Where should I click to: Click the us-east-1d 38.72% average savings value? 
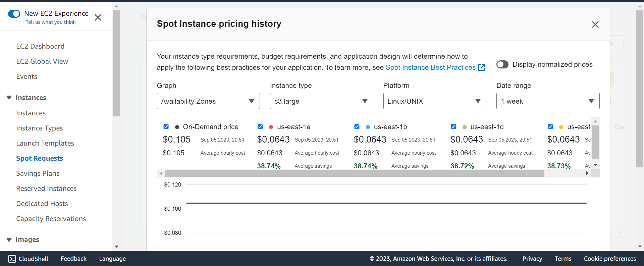[x=462, y=166]
